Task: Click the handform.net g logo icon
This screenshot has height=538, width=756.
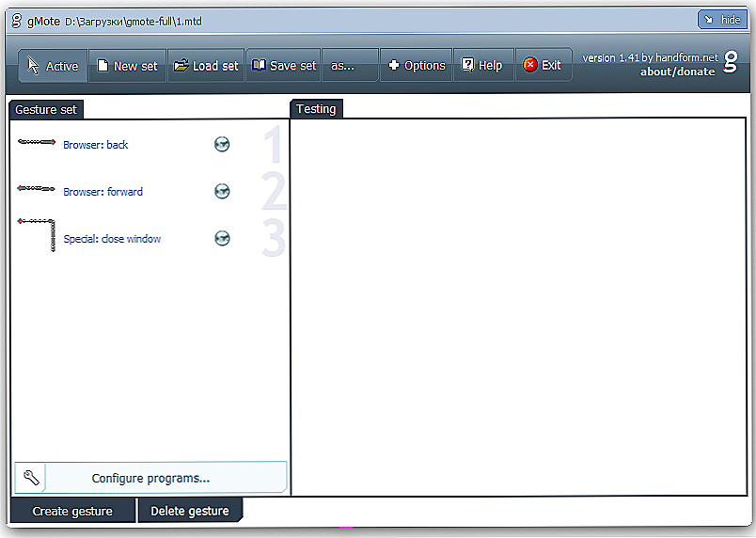Action: pos(731,62)
